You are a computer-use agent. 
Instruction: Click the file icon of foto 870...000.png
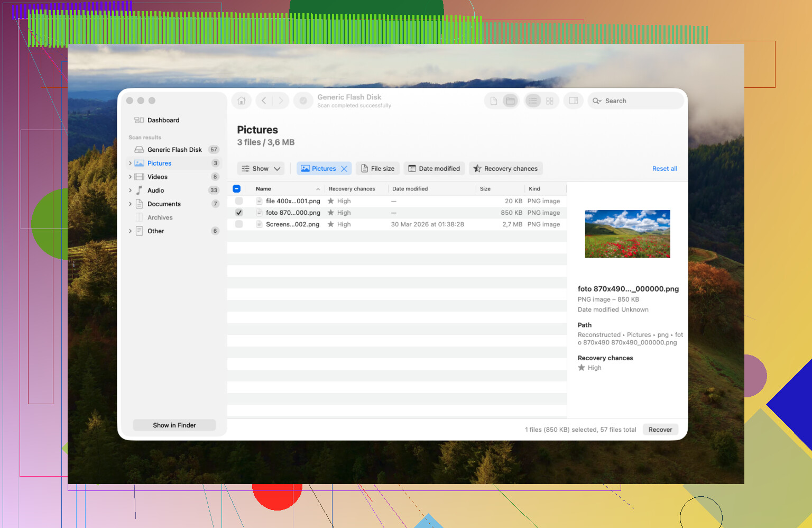coord(259,213)
